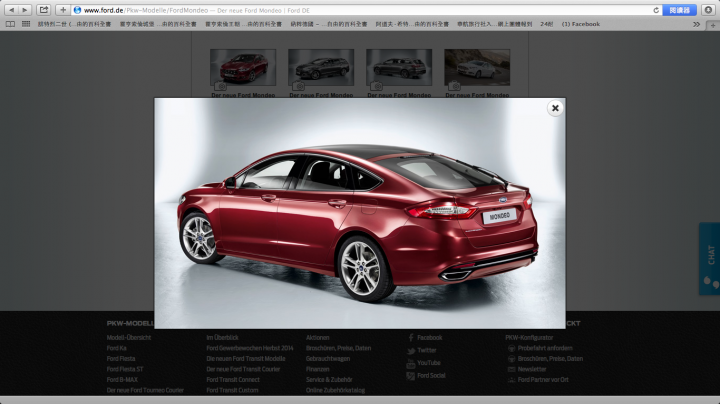
Task: Open the Reading List book icon
Action: coord(10,24)
